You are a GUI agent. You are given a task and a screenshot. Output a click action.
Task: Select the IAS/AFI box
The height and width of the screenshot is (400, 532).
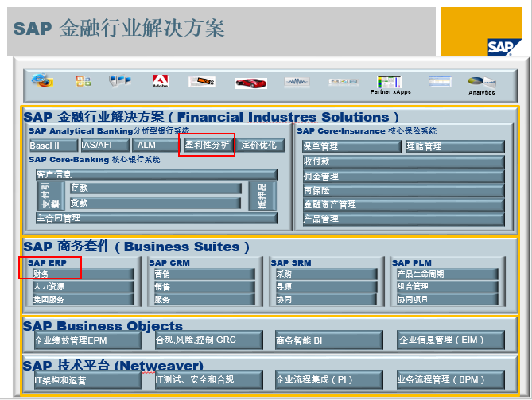[106, 146]
